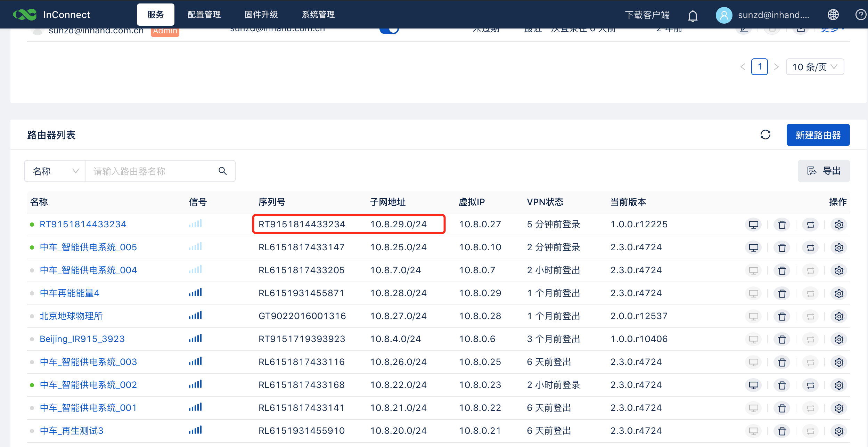Screen dimensions: 868x447
Task: Open the Beijing_IR915_3923 router link
Action: [x=82, y=339]
